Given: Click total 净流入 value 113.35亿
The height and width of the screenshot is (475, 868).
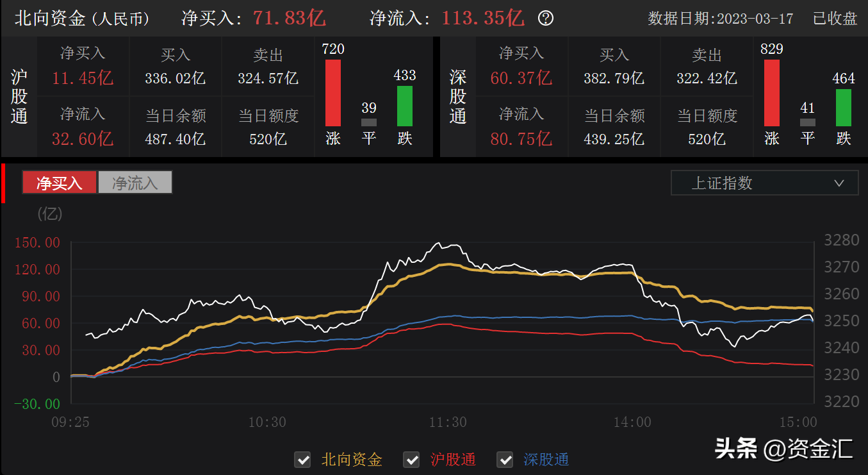Looking at the screenshot, I should 483,18.
